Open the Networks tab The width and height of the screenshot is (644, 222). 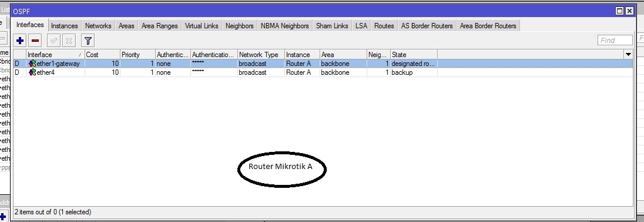point(98,26)
